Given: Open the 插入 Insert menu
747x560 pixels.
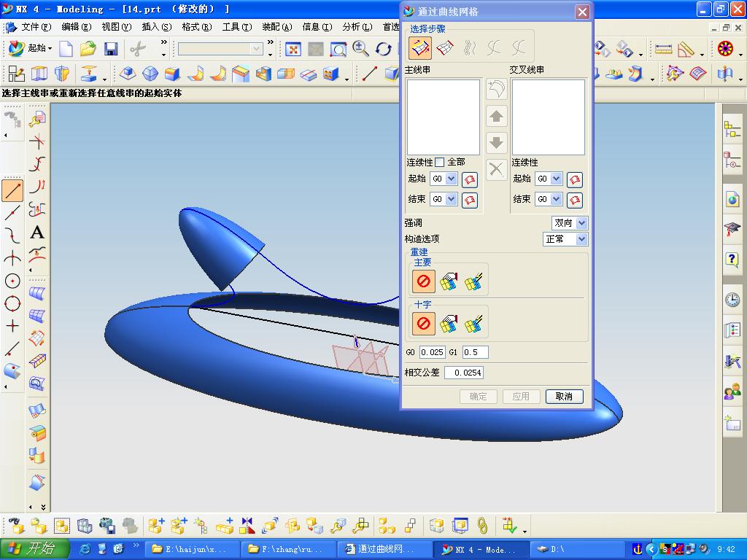Looking at the screenshot, I should coord(157,27).
